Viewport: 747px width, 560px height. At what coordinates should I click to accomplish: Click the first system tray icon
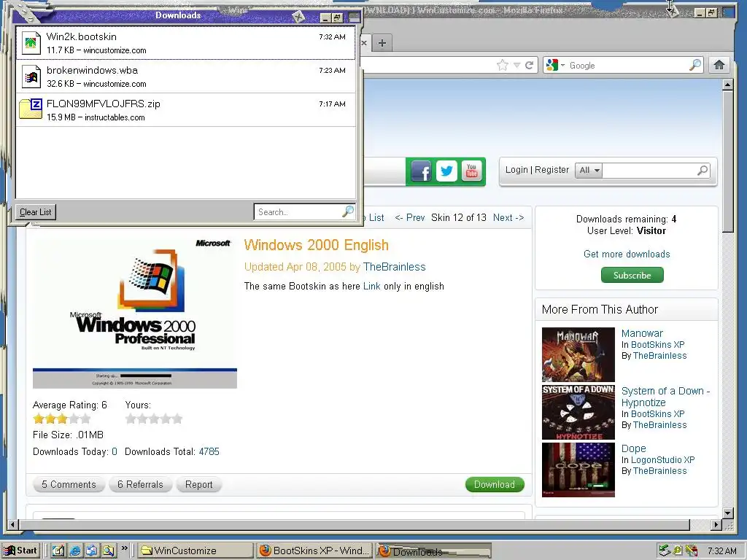[665, 551]
